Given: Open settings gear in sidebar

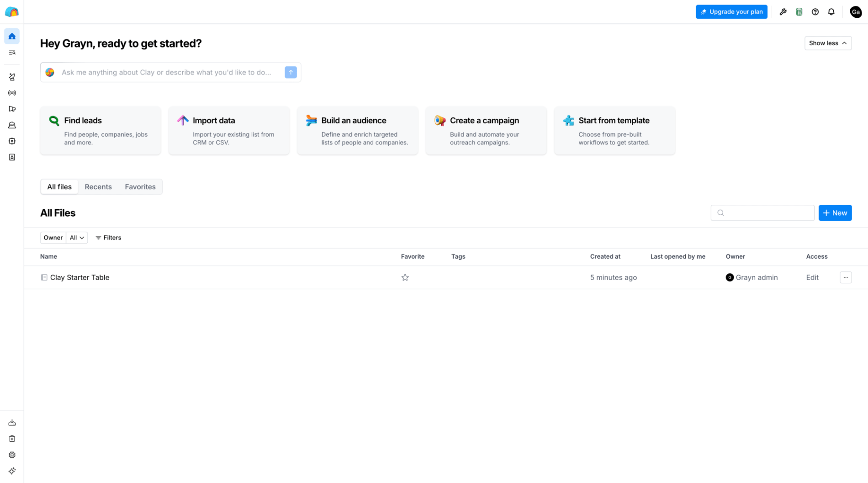Looking at the screenshot, I should tap(12, 455).
